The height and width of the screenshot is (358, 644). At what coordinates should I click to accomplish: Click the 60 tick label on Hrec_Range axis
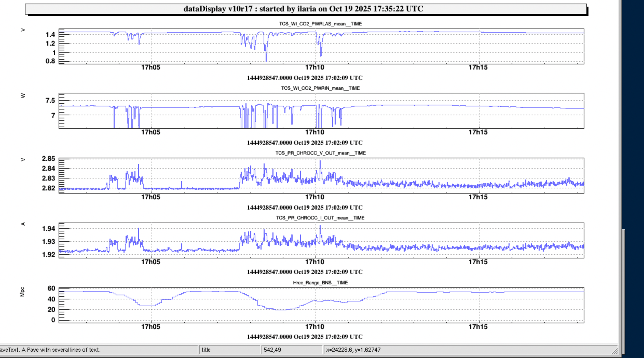tap(51, 288)
